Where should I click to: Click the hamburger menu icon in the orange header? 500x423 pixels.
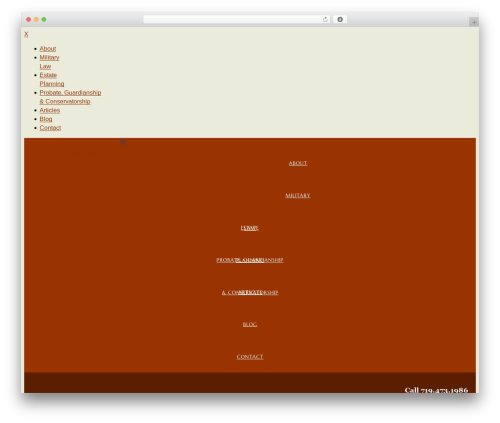pos(123,143)
